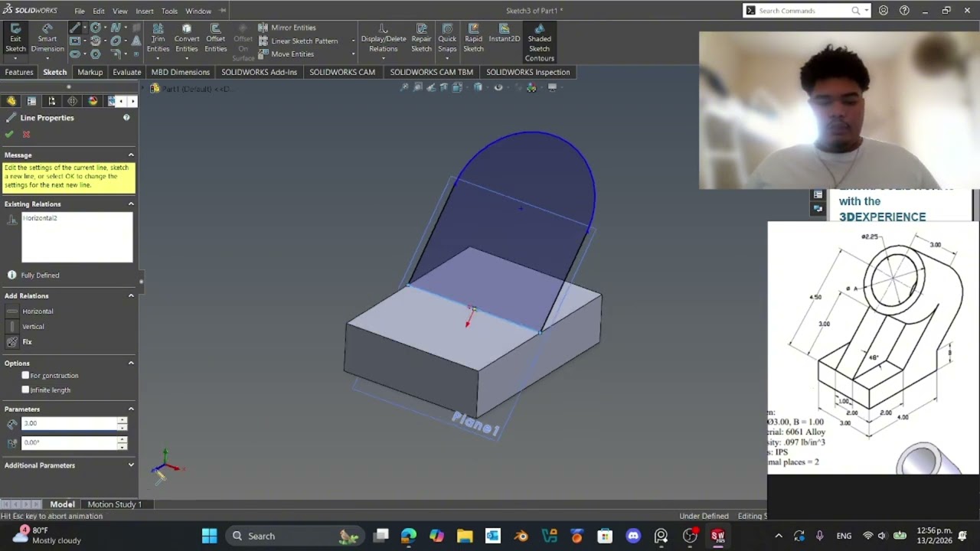Screen dimensions: 980x551
Task: Open the Move Entities dropdown arrow
Action: pyautogui.click(x=353, y=54)
